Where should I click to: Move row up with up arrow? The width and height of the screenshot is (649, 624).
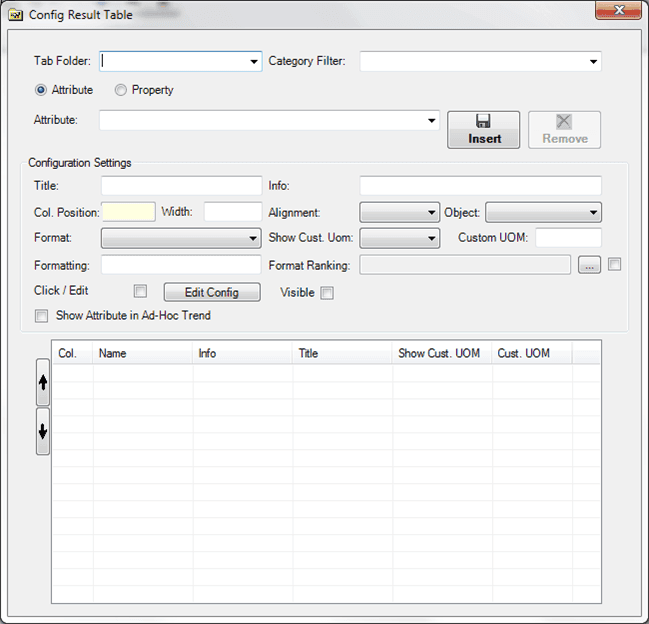tap(43, 382)
